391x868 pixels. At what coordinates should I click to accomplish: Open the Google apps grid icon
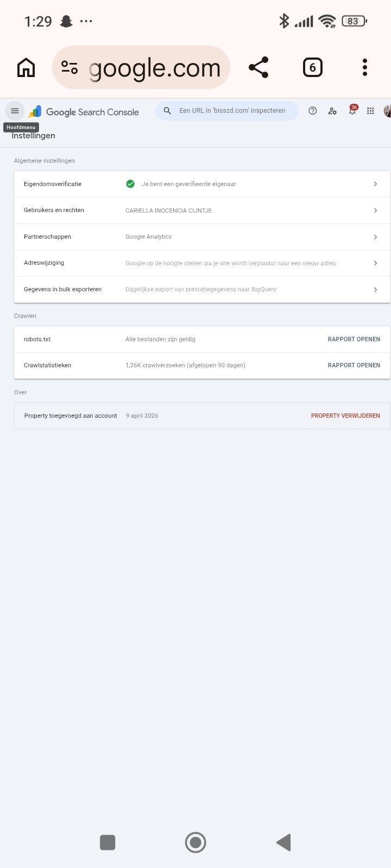click(x=370, y=111)
